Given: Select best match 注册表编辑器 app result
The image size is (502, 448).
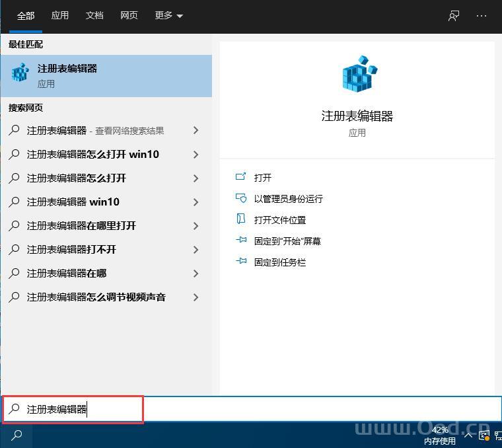Looking at the screenshot, I should coord(106,75).
